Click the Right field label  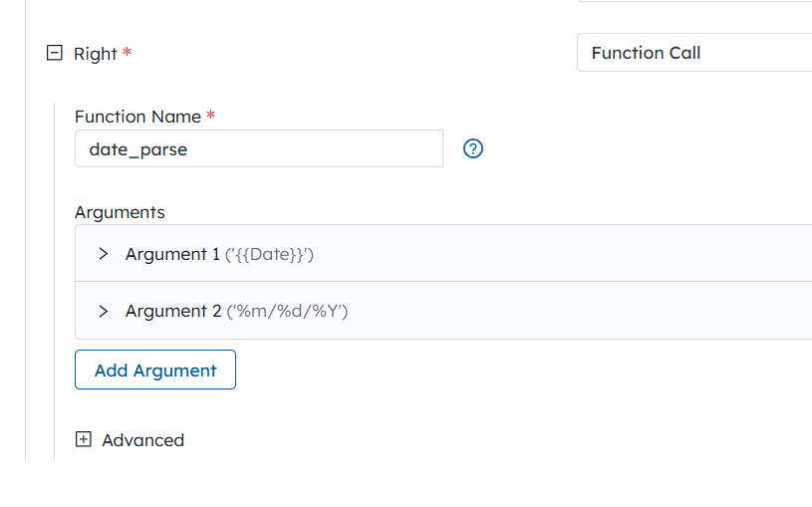pos(96,54)
